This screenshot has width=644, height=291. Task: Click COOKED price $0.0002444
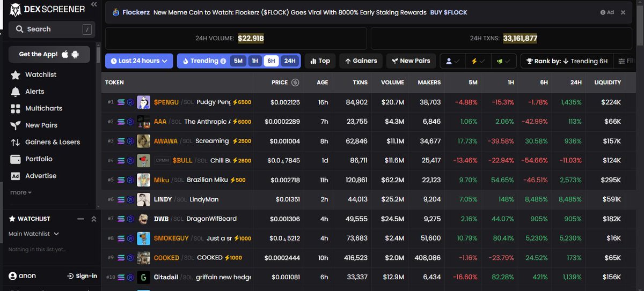tap(282, 258)
